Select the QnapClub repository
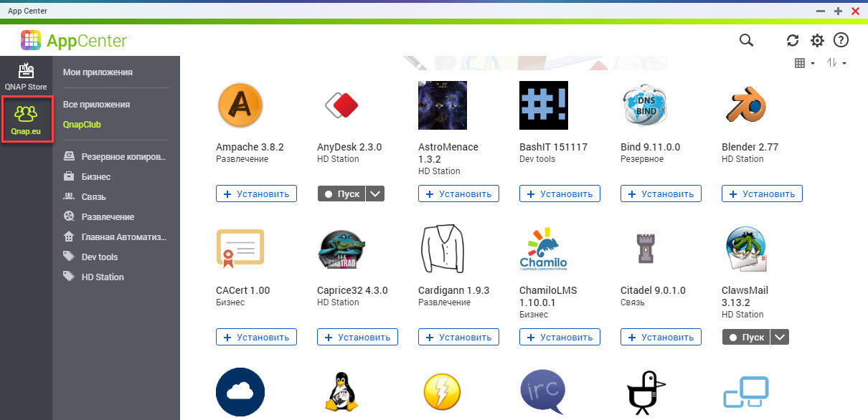This screenshot has height=420, width=868. [82, 124]
